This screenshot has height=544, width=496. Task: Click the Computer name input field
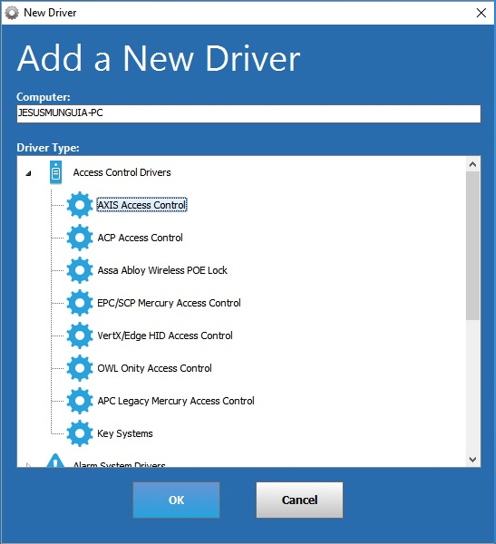(249, 113)
